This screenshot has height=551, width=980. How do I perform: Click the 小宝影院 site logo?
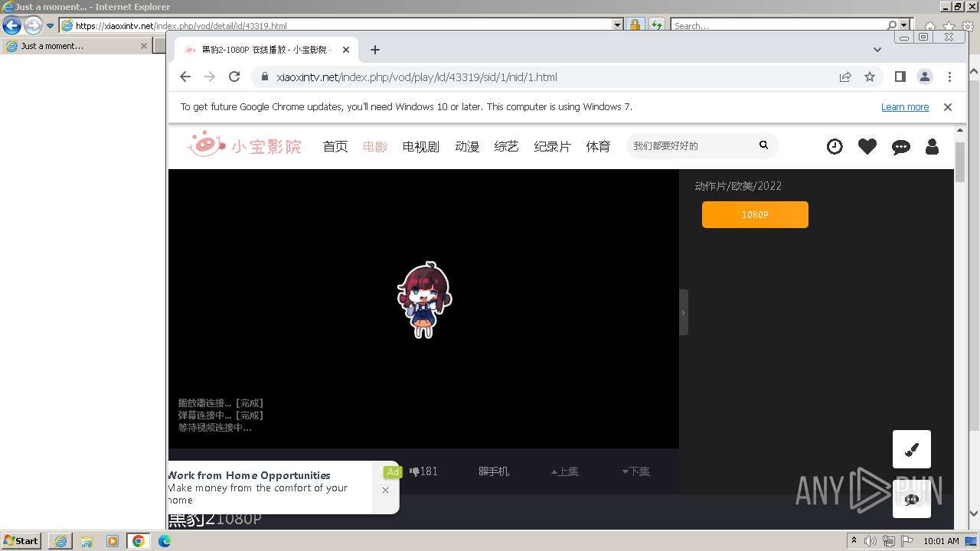tap(244, 145)
